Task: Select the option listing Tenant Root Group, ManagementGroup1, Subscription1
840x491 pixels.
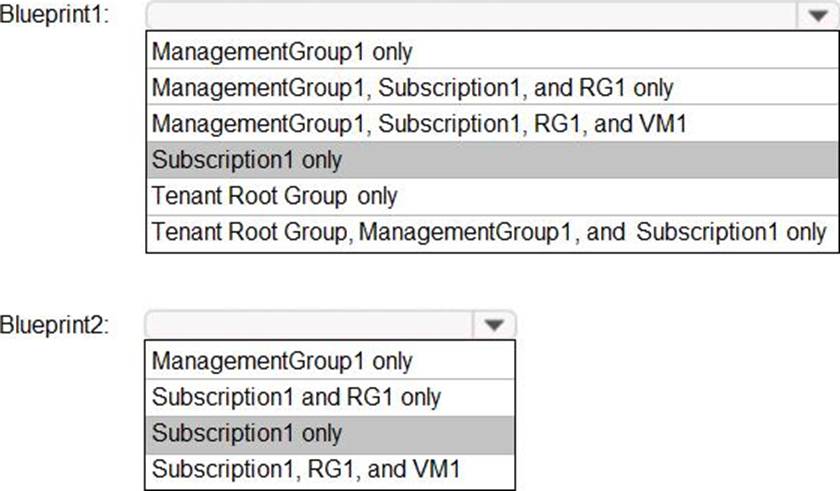Action: click(489, 231)
